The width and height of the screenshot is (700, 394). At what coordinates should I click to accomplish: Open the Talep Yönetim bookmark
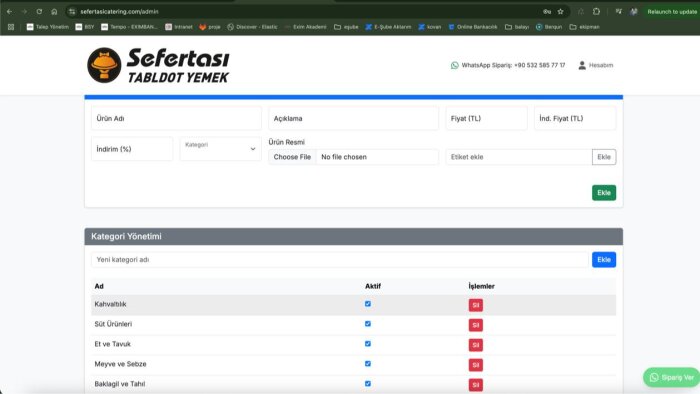(x=48, y=27)
